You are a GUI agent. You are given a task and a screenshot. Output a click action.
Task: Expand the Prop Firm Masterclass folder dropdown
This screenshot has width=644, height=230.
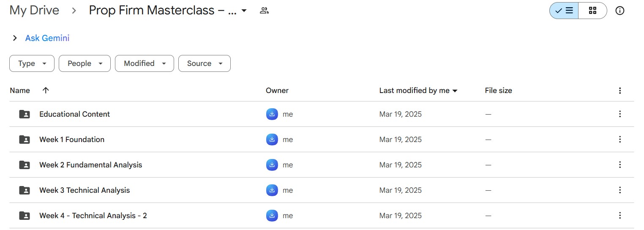click(244, 11)
